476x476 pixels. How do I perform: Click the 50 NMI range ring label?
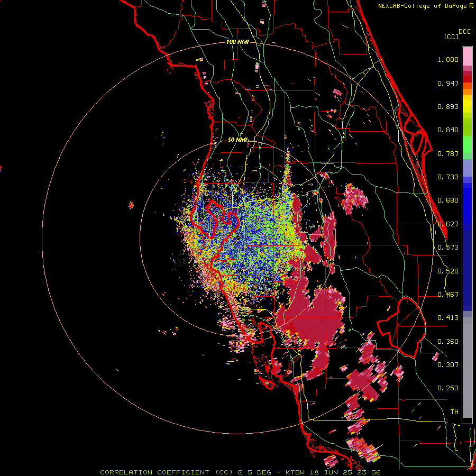pos(237,140)
